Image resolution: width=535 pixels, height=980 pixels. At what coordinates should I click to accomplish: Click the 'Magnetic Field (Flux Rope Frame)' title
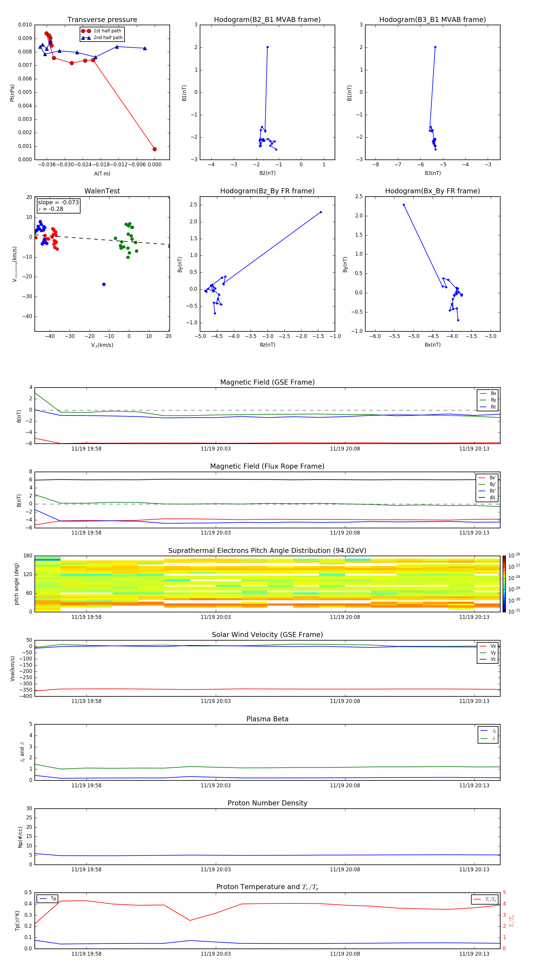coord(267,466)
